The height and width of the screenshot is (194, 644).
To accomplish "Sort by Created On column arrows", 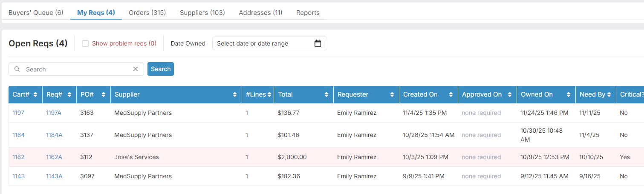I will [x=451, y=94].
